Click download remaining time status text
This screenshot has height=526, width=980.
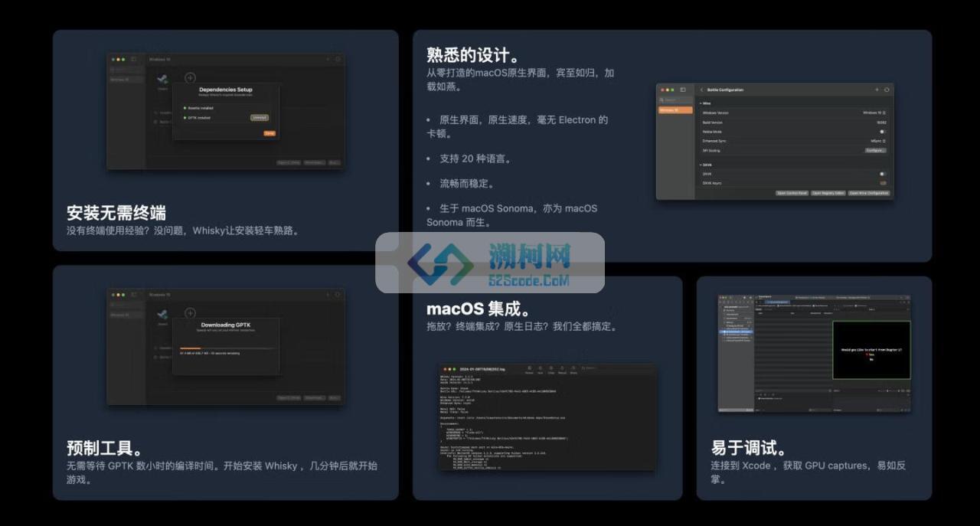(210, 353)
